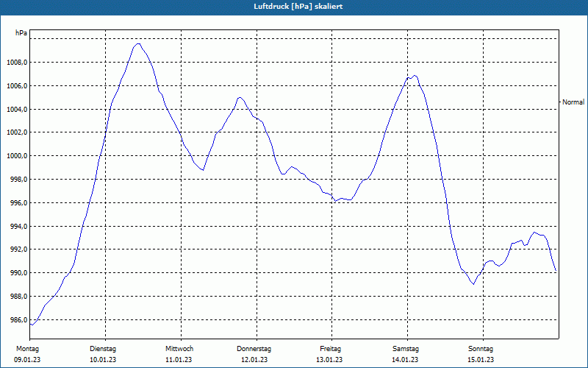The width and height of the screenshot is (588, 368).
Task: Click the 'Samstag' day label
Action: click(x=406, y=349)
